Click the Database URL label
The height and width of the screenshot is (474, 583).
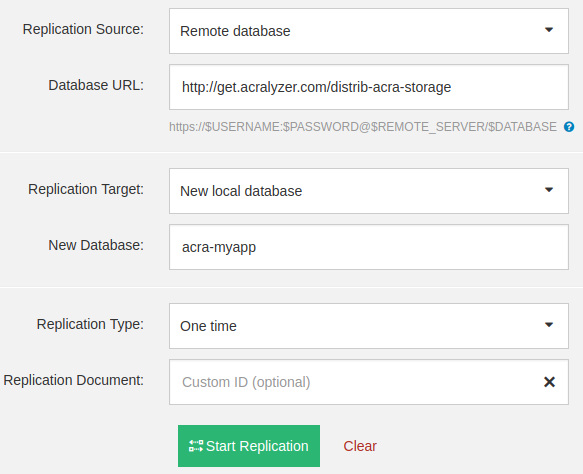click(x=96, y=85)
